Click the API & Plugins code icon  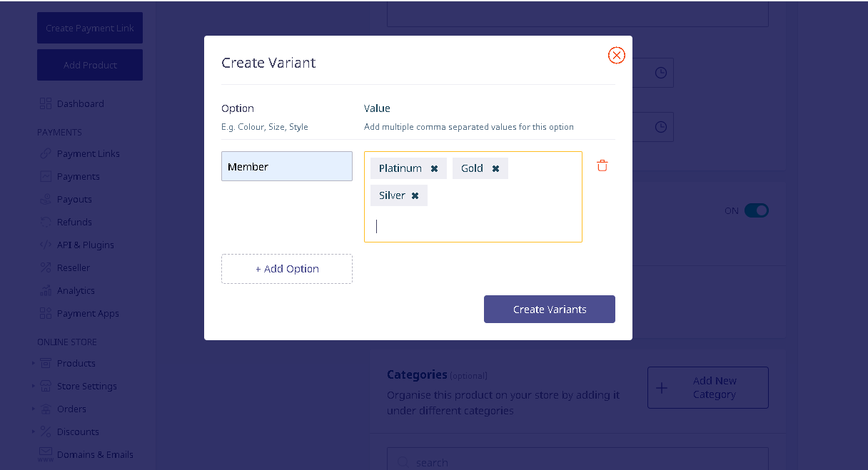point(46,245)
